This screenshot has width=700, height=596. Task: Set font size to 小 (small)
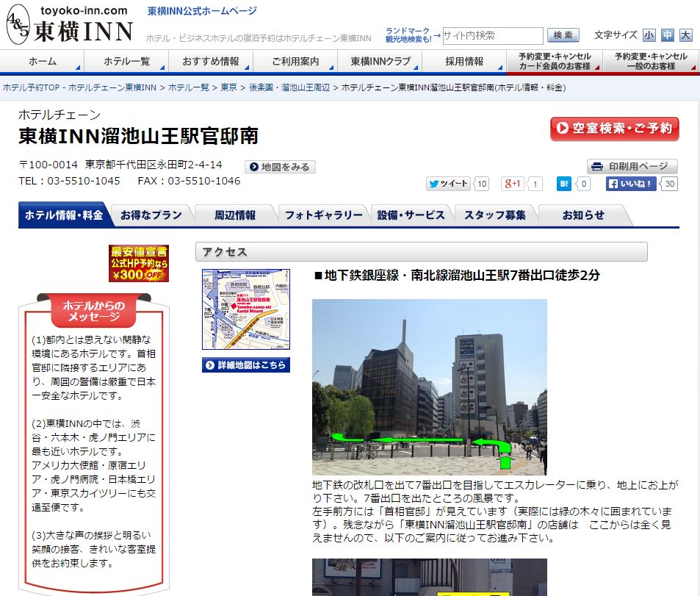coord(649,35)
